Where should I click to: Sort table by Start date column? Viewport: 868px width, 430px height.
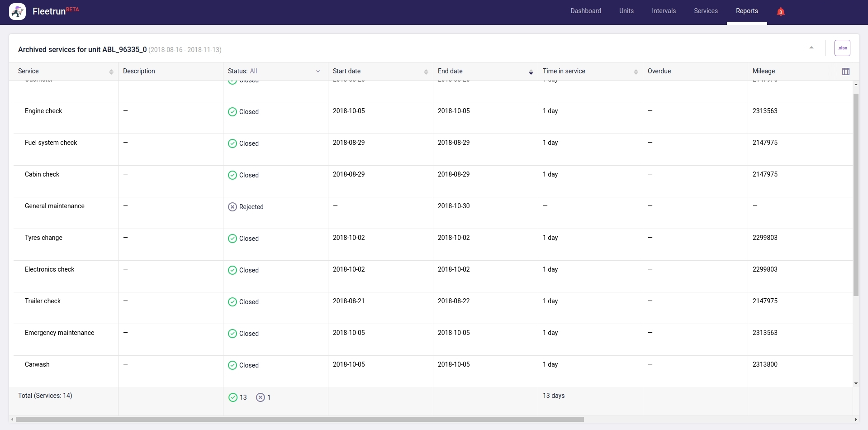pos(426,72)
